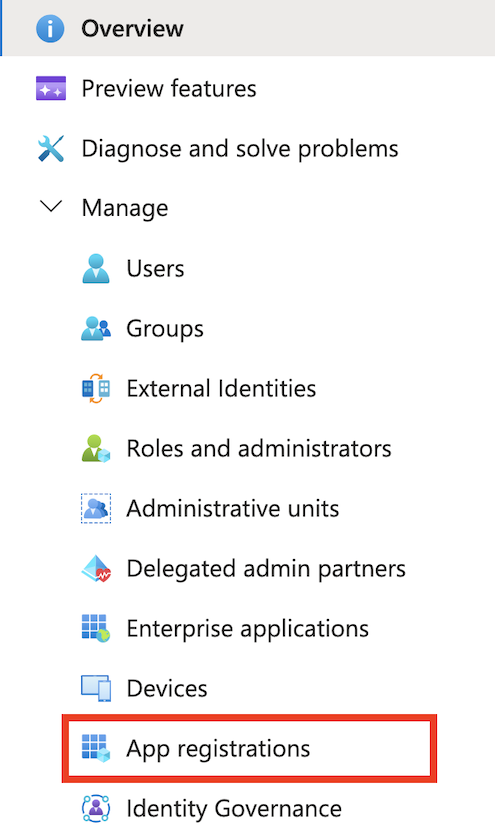
Task: Select Diagnose and solve problems
Action: (240, 149)
